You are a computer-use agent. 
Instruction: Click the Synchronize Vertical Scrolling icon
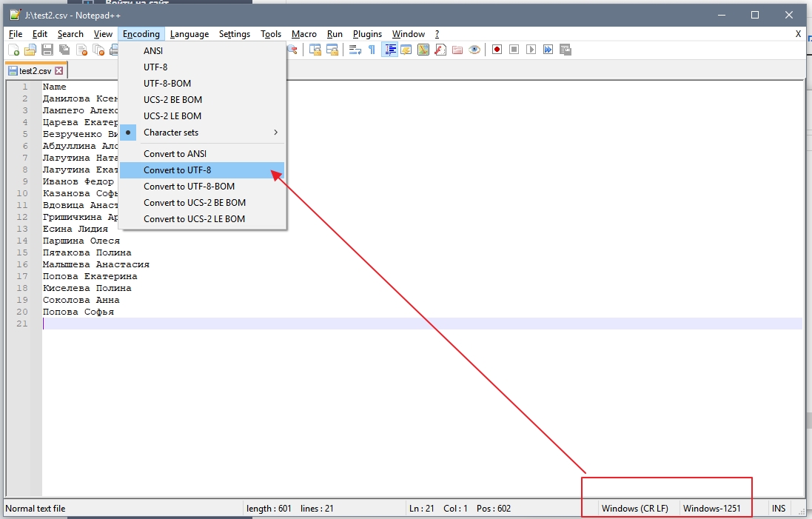[315, 50]
